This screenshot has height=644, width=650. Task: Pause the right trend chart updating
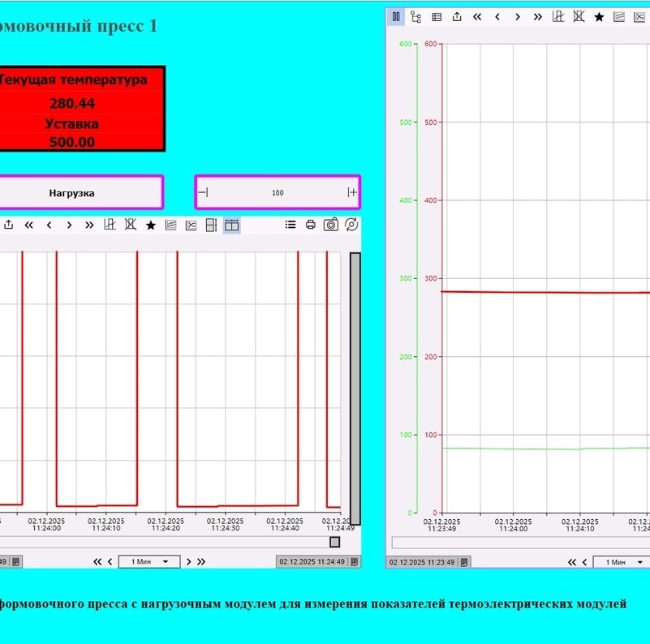click(x=396, y=16)
